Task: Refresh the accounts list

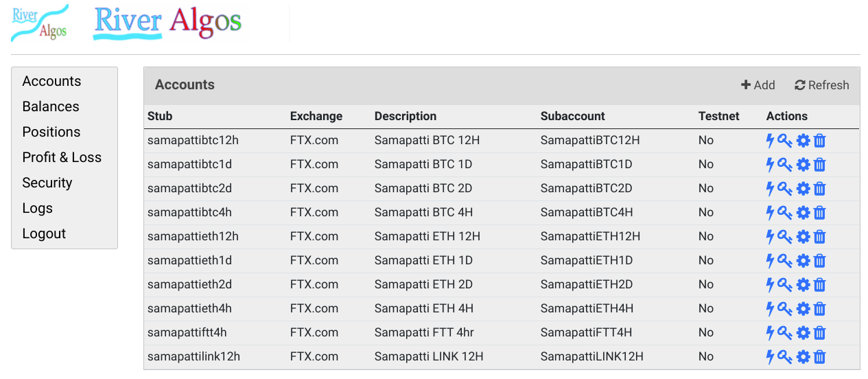Action: point(822,85)
